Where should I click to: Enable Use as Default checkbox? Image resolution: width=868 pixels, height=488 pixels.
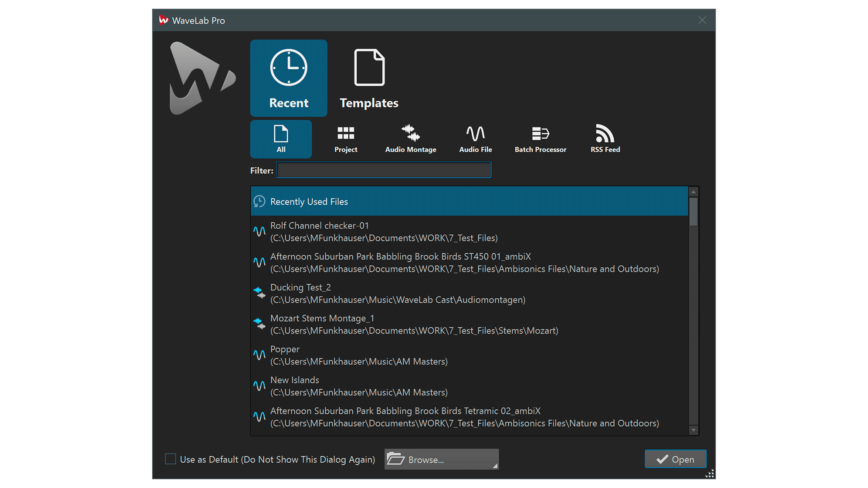click(170, 459)
